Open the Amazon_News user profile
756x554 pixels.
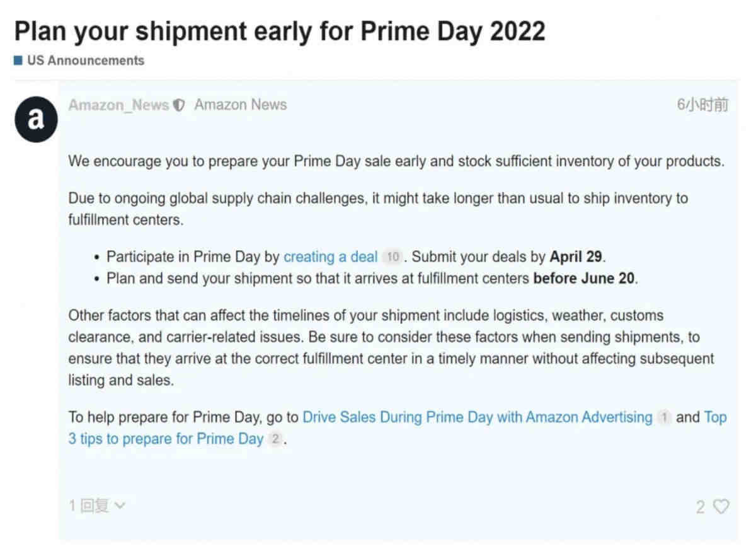pyautogui.click(x=118, y=105)
